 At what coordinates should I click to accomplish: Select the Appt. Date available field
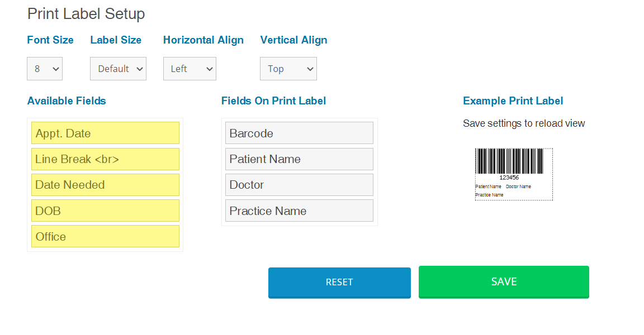coord(105,133)
